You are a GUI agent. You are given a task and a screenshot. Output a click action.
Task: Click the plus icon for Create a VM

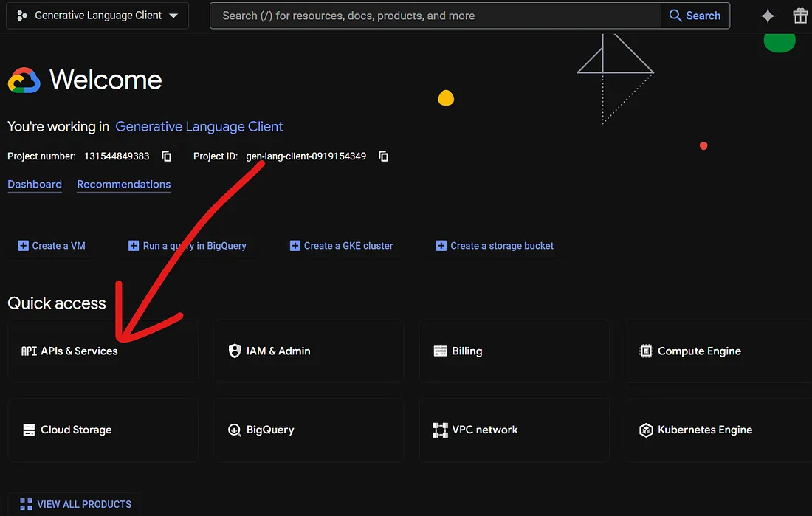click(x=24, y=246)
